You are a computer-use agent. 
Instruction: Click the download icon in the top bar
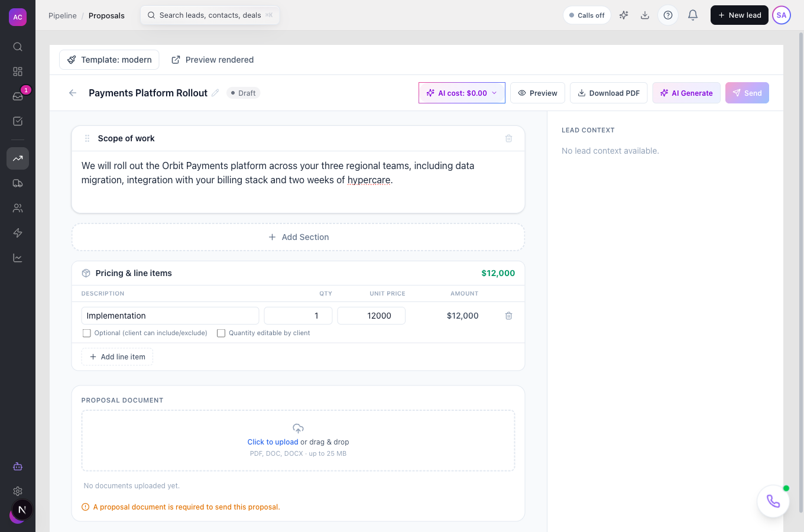coord(645,15)
